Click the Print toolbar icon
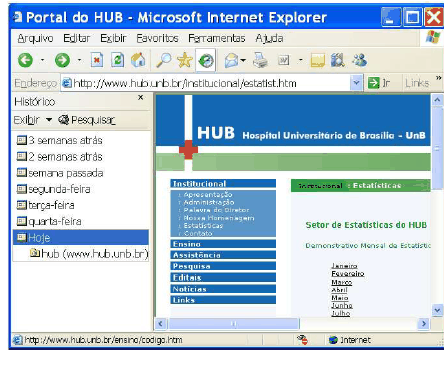 tap(260, 60)
